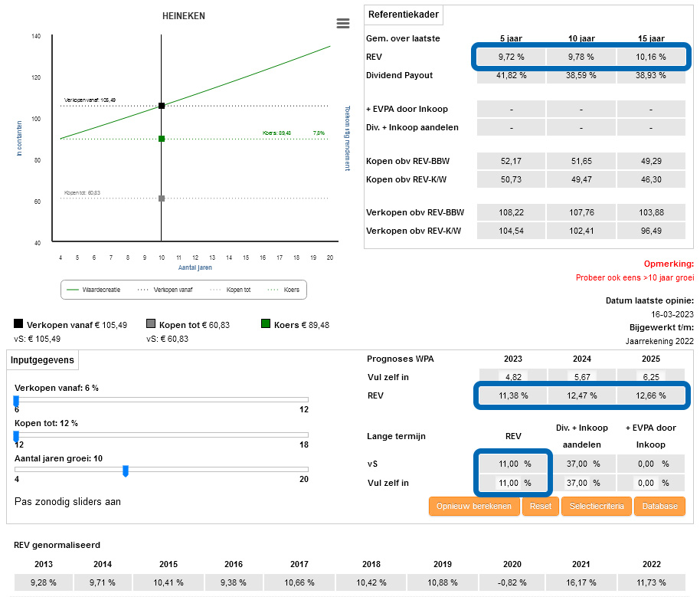Select the Inputgegevens panel header

coord(42,359)
